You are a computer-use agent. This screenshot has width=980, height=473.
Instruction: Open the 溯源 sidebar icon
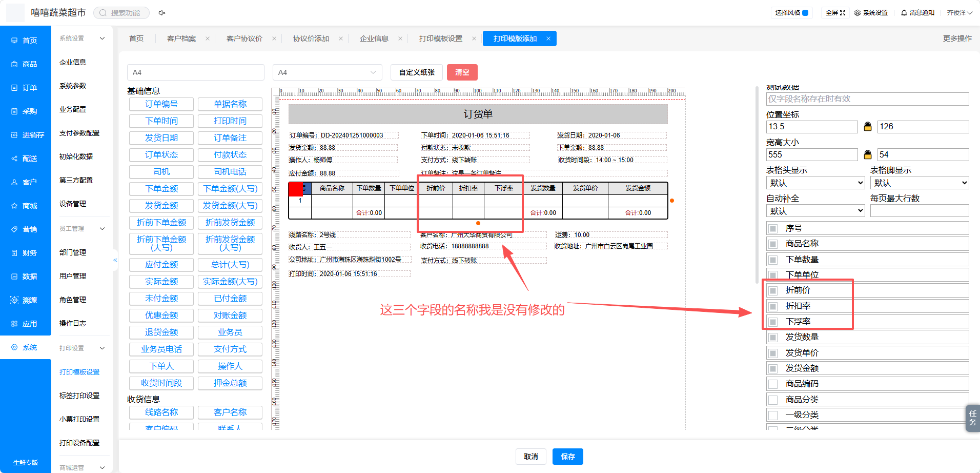pyautogui.click(x=14, y=300)
